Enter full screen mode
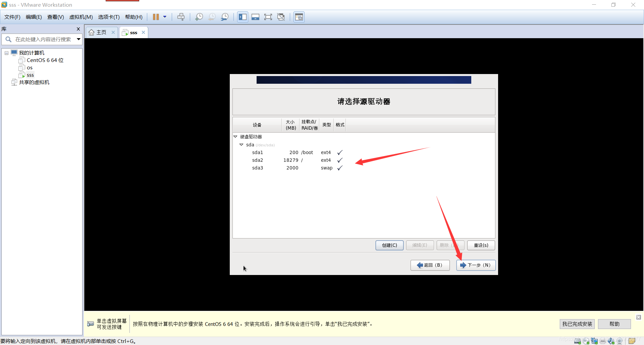644x345 pixels. pos(268,17)
